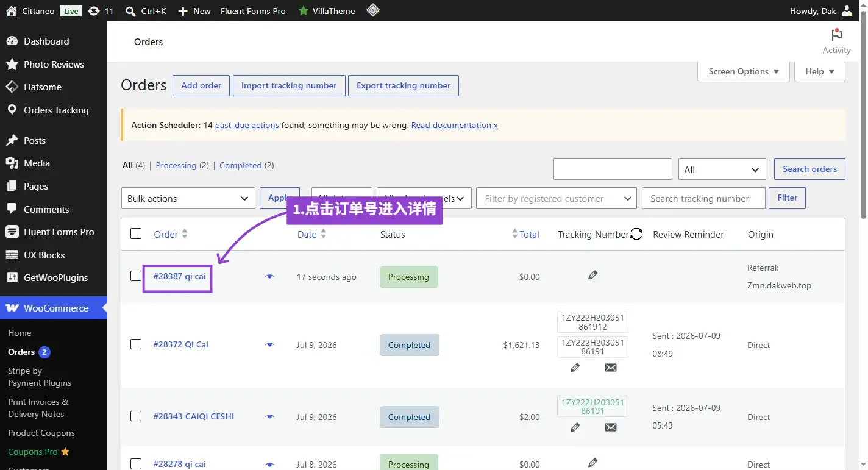Click the Search tracking number field
Viewport: 868px width, 470px height.
tap(703, 198)
